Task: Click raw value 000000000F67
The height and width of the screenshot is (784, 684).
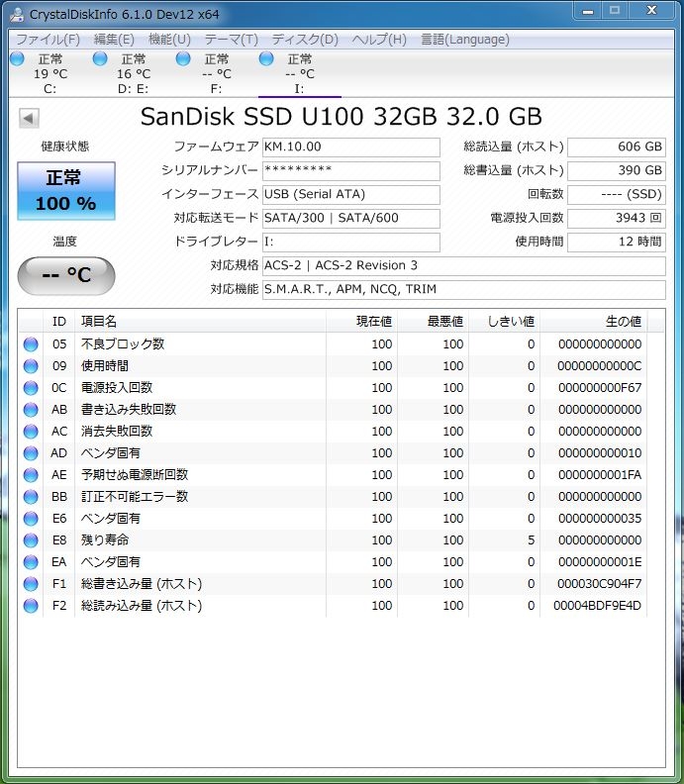Action: pos(600,388)
